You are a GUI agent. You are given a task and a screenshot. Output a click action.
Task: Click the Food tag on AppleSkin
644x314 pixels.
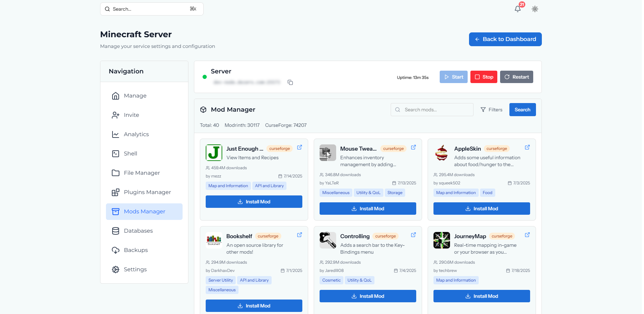click(488, 193)
